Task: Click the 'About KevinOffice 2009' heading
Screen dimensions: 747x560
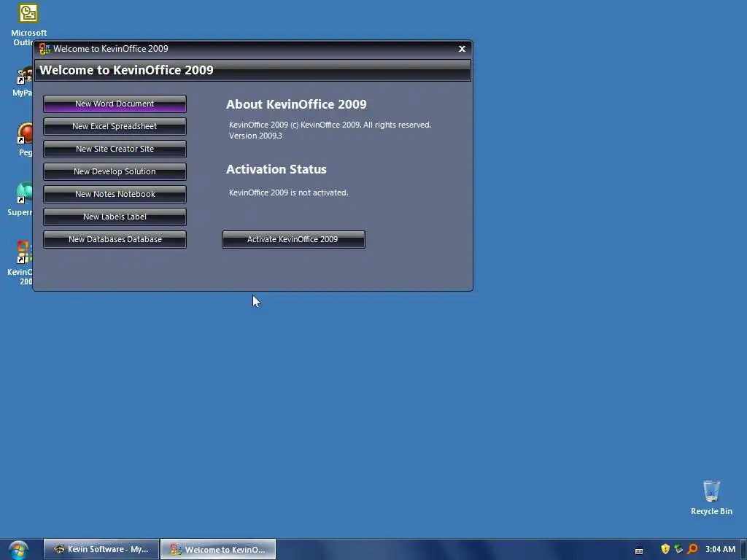Action: pos(296,104)
